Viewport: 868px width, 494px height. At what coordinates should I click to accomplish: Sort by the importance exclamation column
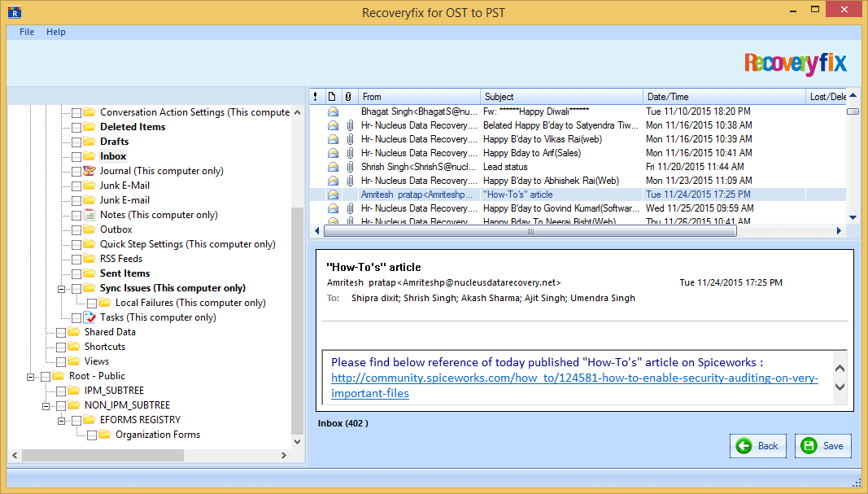pyautogui.click(x=316, y=96)
